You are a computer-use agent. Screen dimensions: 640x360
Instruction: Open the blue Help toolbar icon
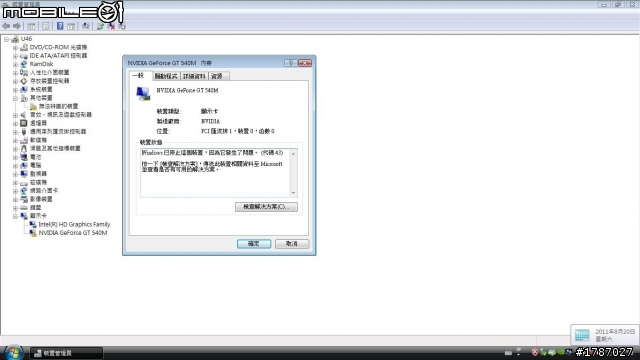point(60,26)
